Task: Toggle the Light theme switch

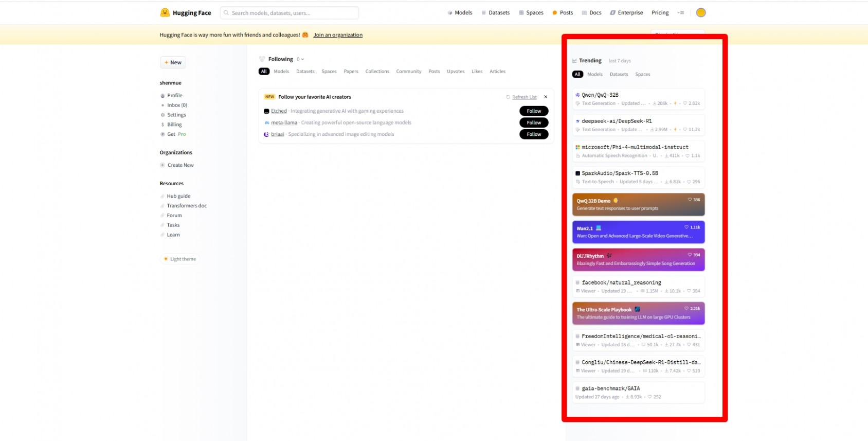Action: tap(179, 259)
